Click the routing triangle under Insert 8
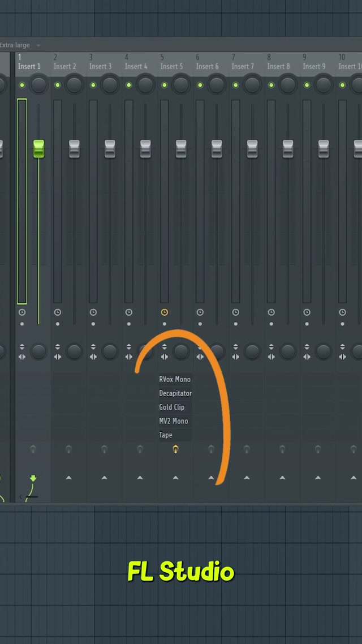The image size is (362, 644). tap(282, 478)
